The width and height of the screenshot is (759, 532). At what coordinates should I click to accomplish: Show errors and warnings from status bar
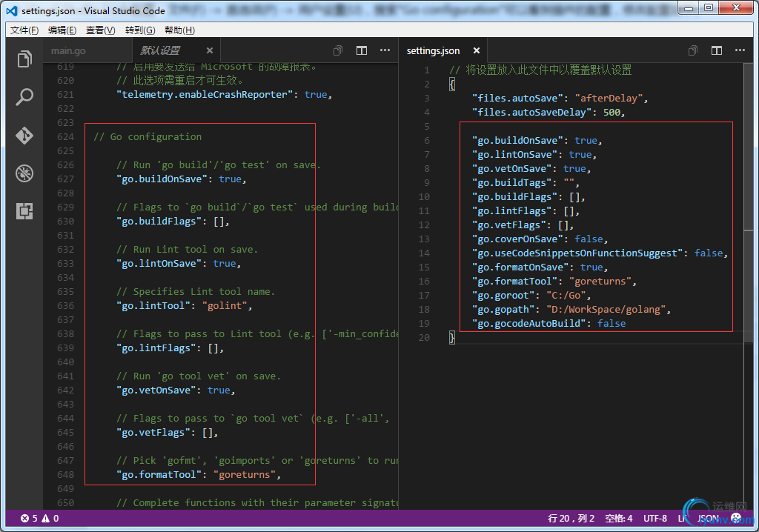[x=40, y=519]
